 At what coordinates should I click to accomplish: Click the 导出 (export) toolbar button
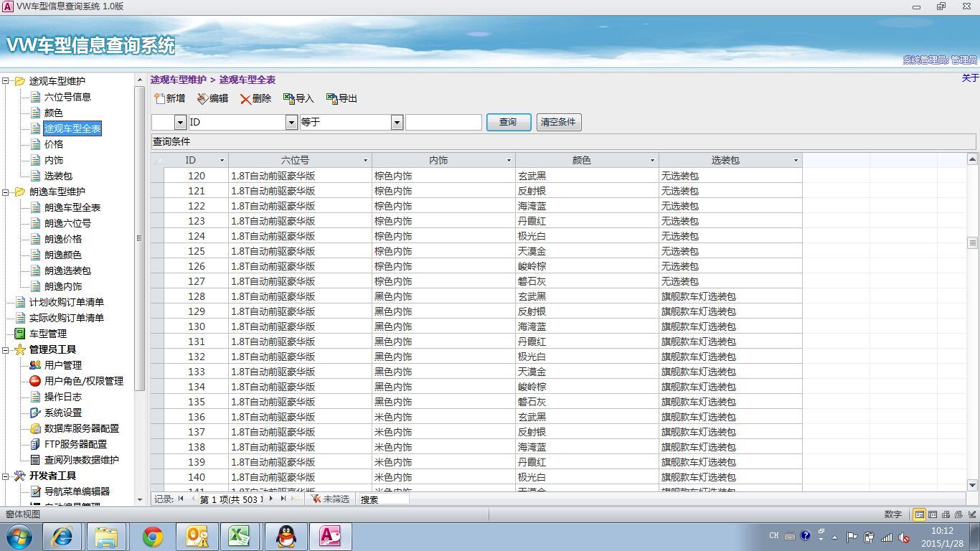coord(341,99)
